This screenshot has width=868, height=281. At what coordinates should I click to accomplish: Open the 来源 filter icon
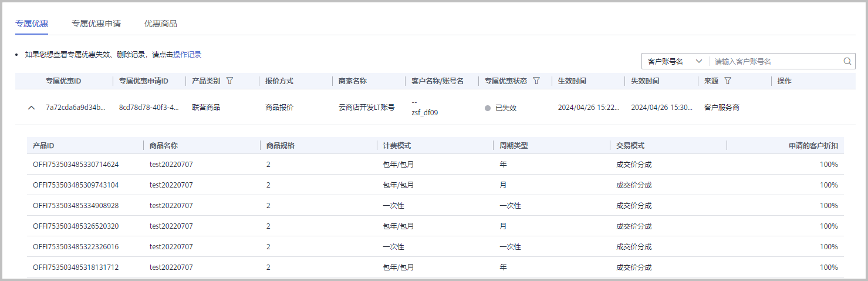coord(728,81)
